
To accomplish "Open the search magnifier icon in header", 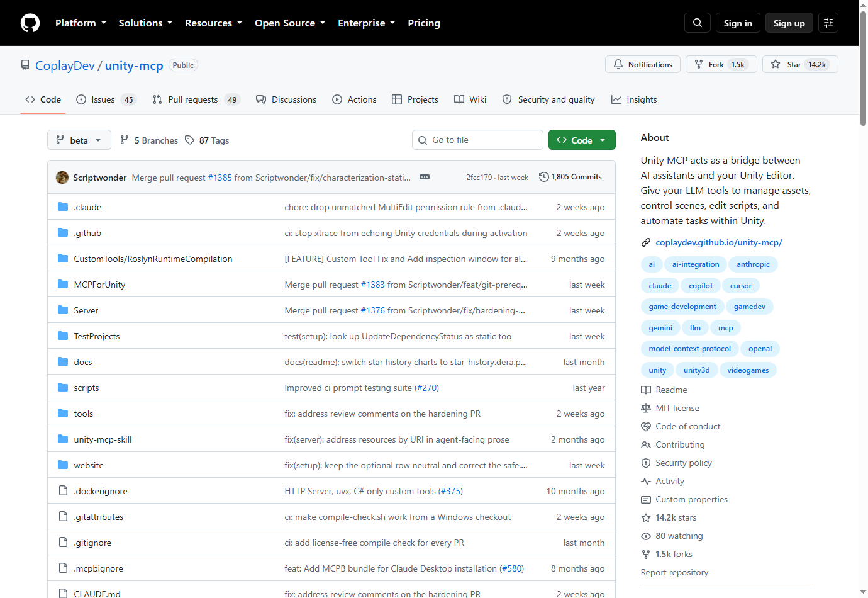I will [698, 23].
